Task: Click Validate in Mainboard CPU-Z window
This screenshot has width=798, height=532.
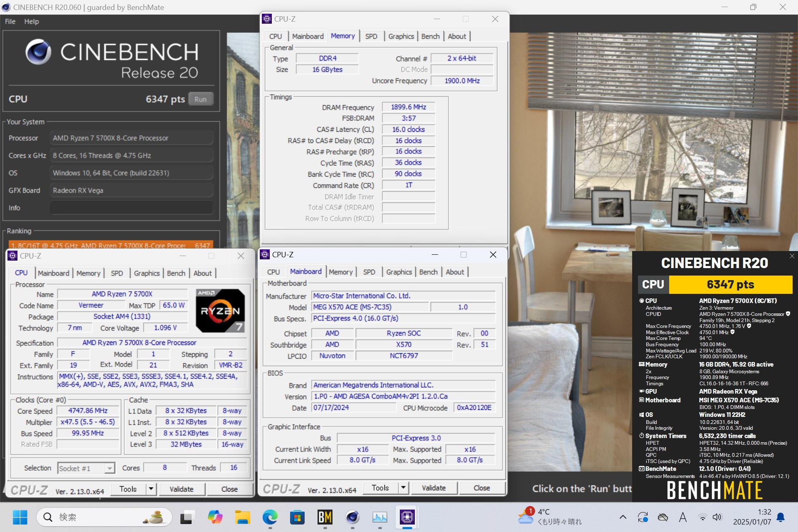Action: [434, 488]
